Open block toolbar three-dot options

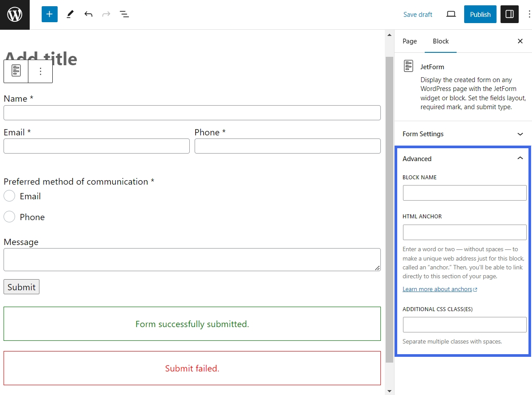pos(40,71)
